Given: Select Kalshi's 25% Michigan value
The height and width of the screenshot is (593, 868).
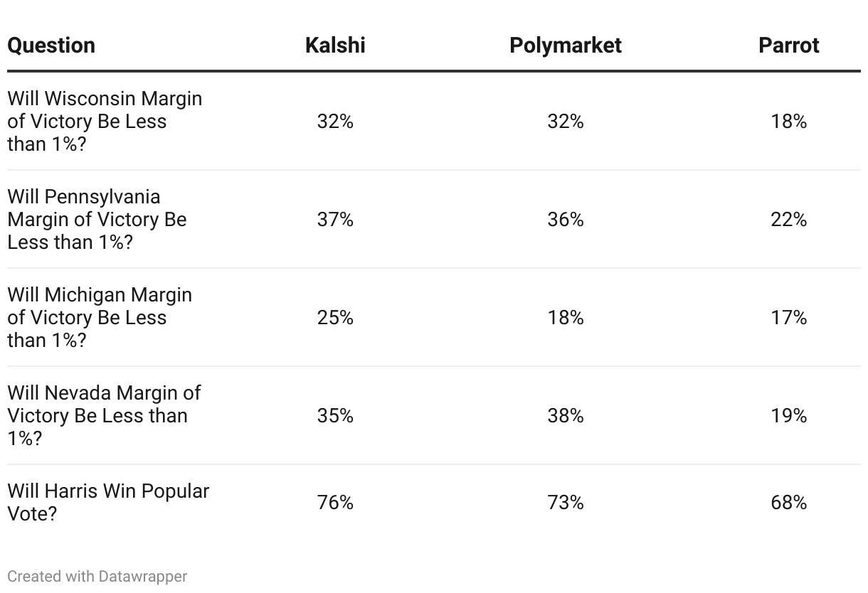Looking at the screenshot, I should coord(335,318).
